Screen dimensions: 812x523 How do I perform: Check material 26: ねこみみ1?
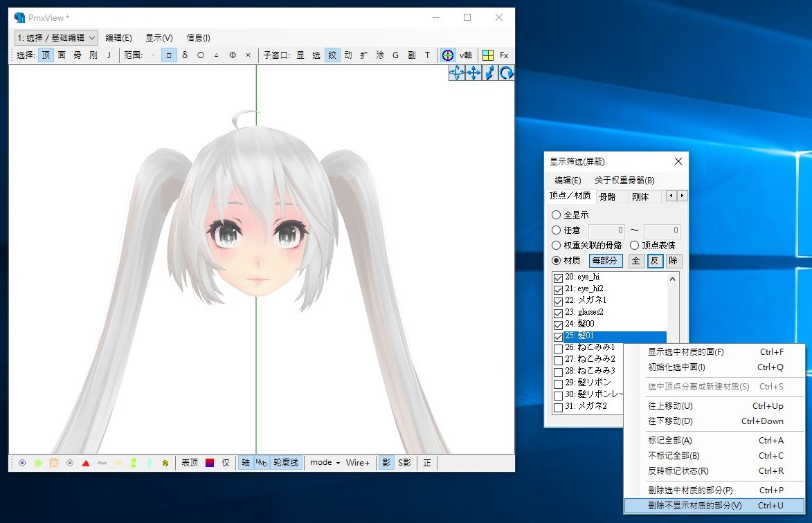click(557, 349)
